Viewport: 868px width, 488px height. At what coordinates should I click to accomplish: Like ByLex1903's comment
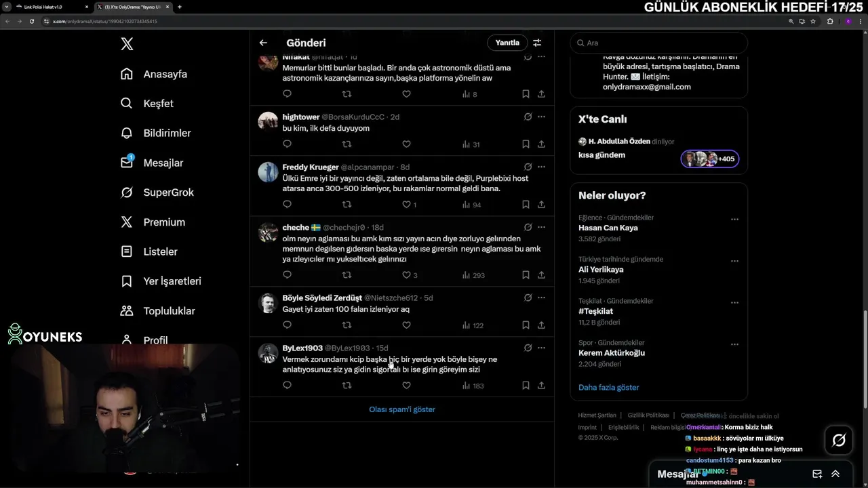point(406,385)
